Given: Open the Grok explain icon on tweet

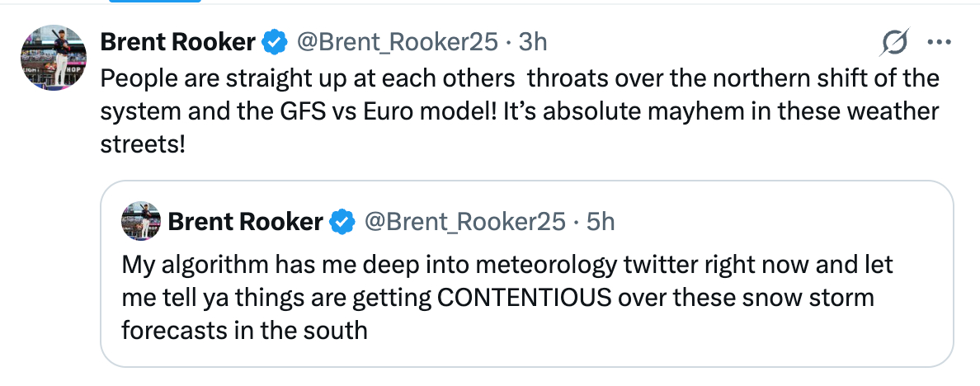Looking at the screenshot, I should [896, 41].
